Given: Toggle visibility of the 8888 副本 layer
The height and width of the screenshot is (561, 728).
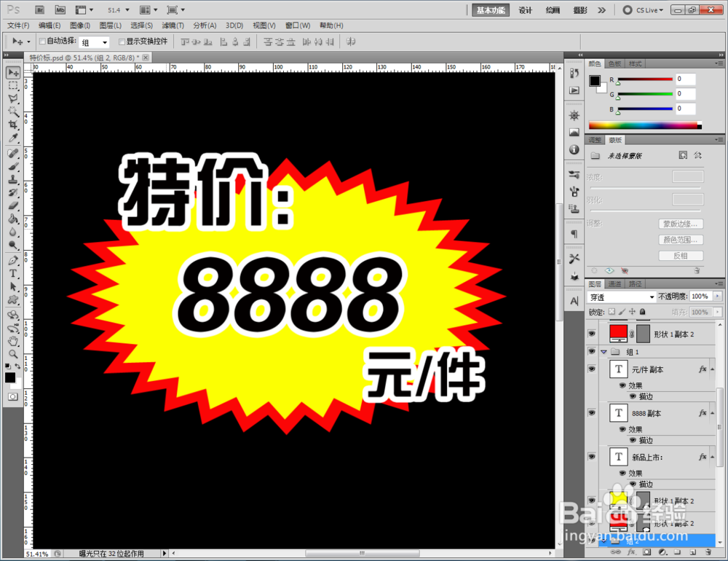Looking at the screenshot, I should [x=592, y=412].
